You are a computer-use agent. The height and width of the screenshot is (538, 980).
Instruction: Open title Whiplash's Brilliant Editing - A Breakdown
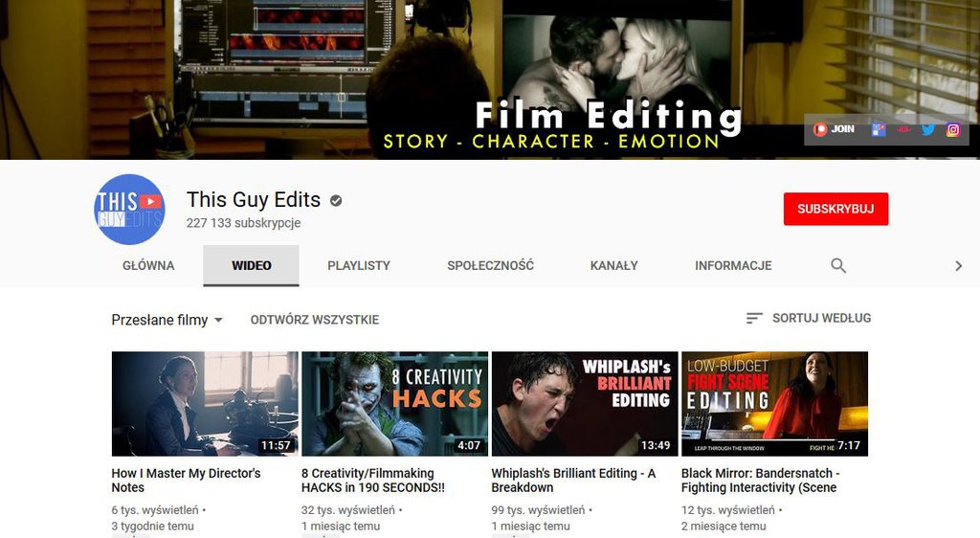pyautogui.click(x=573, y=481)
